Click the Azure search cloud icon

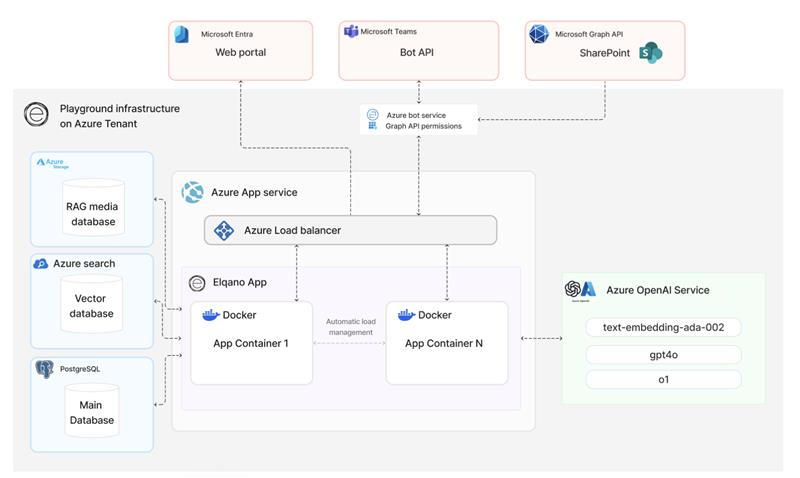[40, 264]
